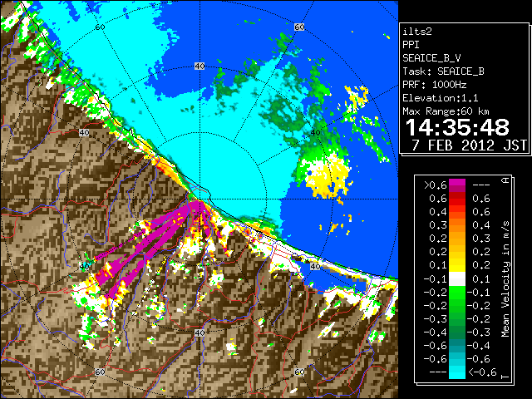Image resolution: width=532 pixels, height=399 pixels.
Task: Click the <-0.6 legend label
Action: click(482, 372)
